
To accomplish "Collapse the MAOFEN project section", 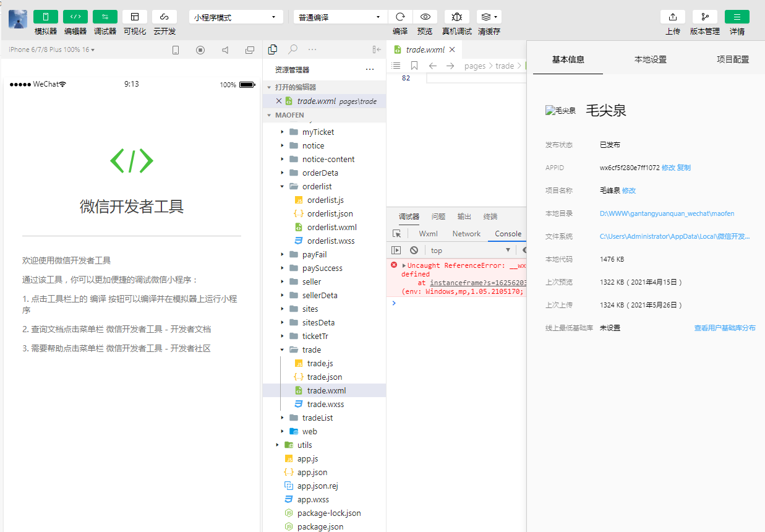I will (x=324, y=115).
